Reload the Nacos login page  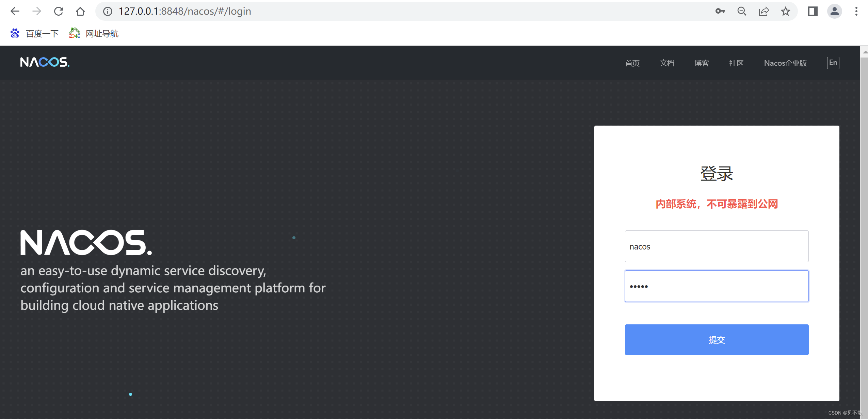click(x=59, y=11)
